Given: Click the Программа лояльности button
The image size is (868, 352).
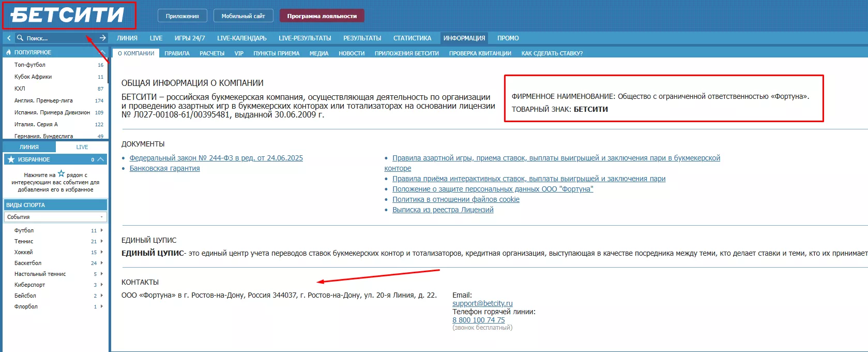Looking at the screenshot, I should point(322,16).
